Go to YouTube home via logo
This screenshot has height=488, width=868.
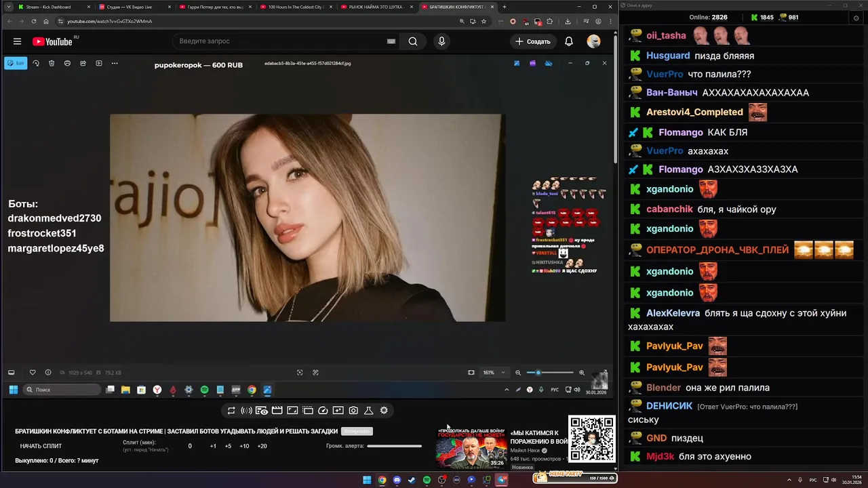[52, 41]
